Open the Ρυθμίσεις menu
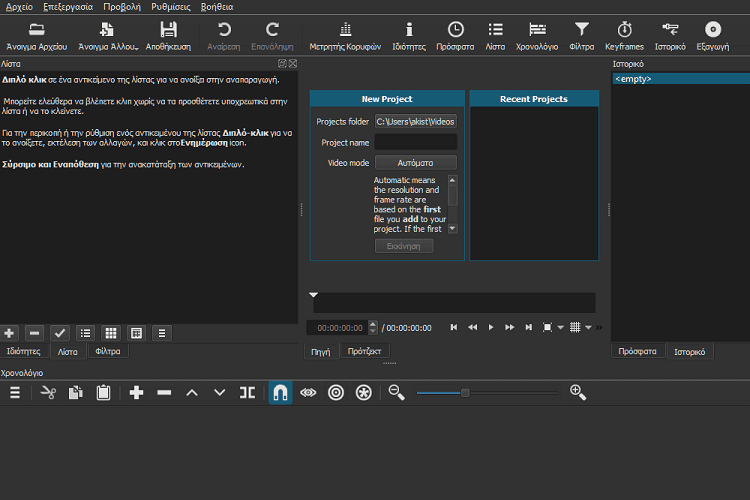Screen dimensions: 750x500 [x=170, y=6]
